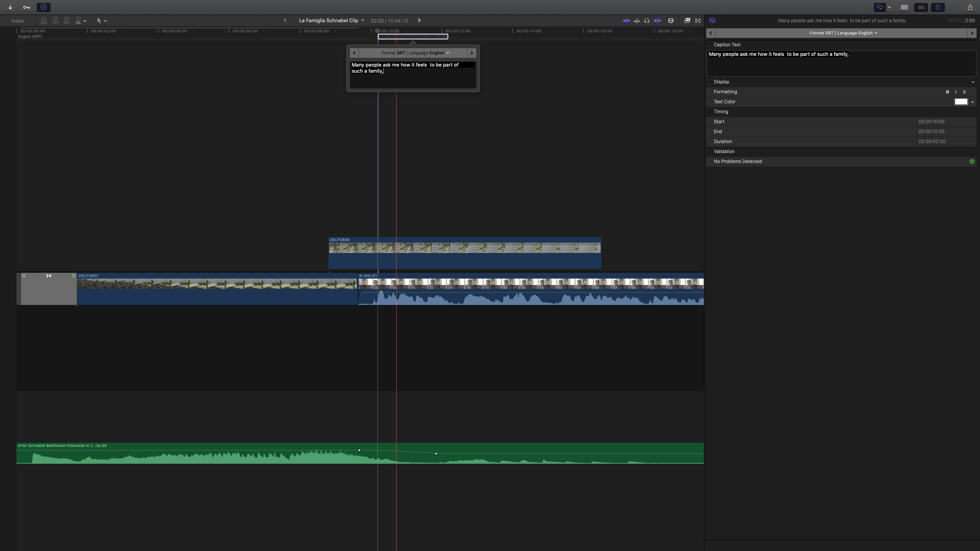Open the workspace layout chevron menu
Viewport: 980px width, 551px height.
(889, 7)
